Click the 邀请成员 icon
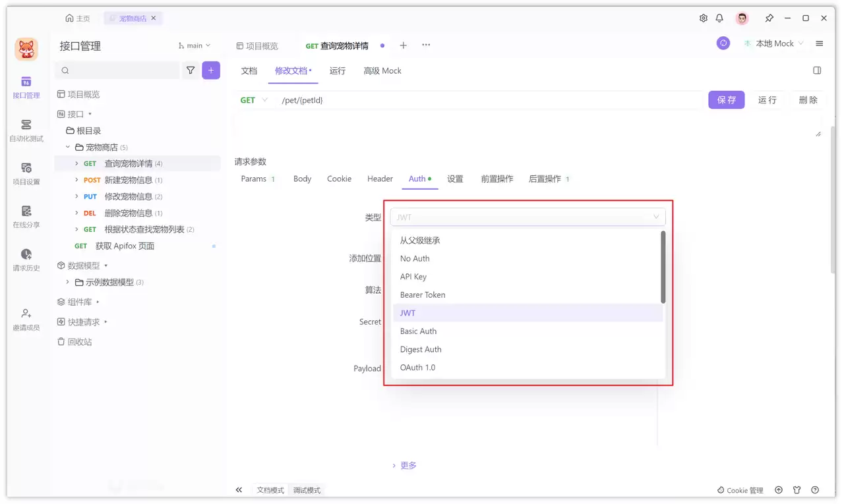 (x=26, y=314)
